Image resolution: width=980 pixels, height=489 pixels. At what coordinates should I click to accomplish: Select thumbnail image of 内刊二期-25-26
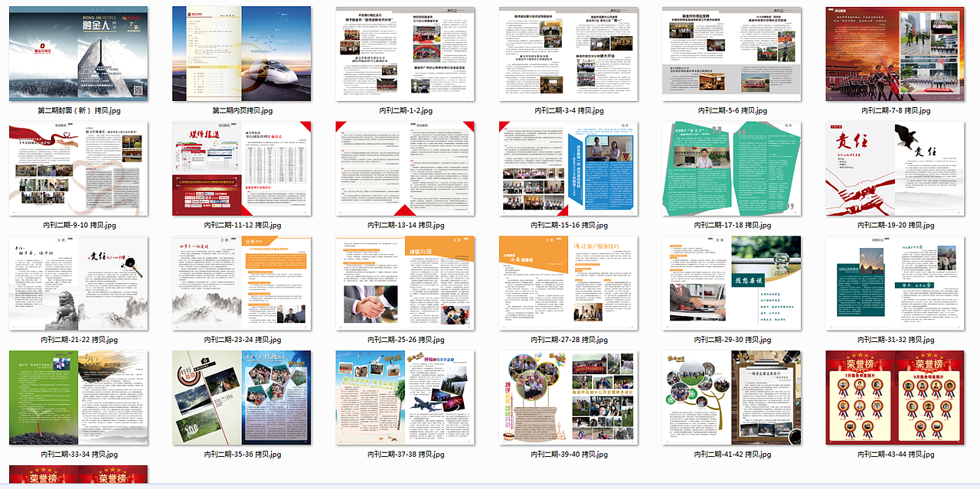405,283
